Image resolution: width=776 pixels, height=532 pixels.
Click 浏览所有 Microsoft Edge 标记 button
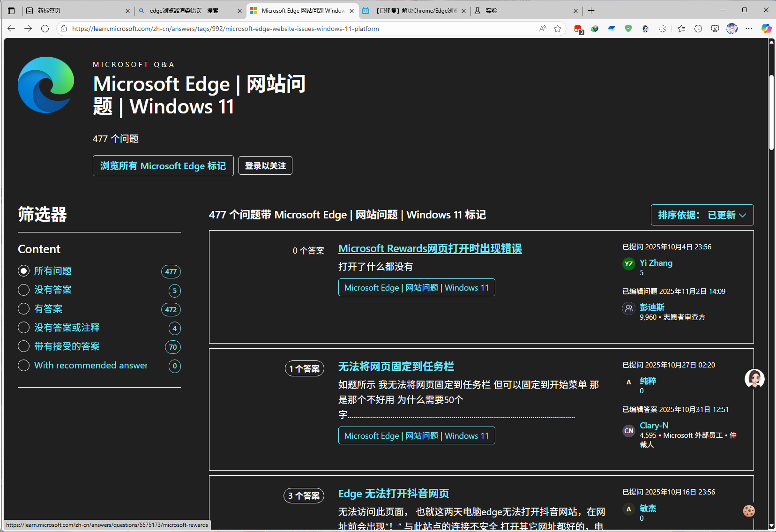(x=163, y=166)
